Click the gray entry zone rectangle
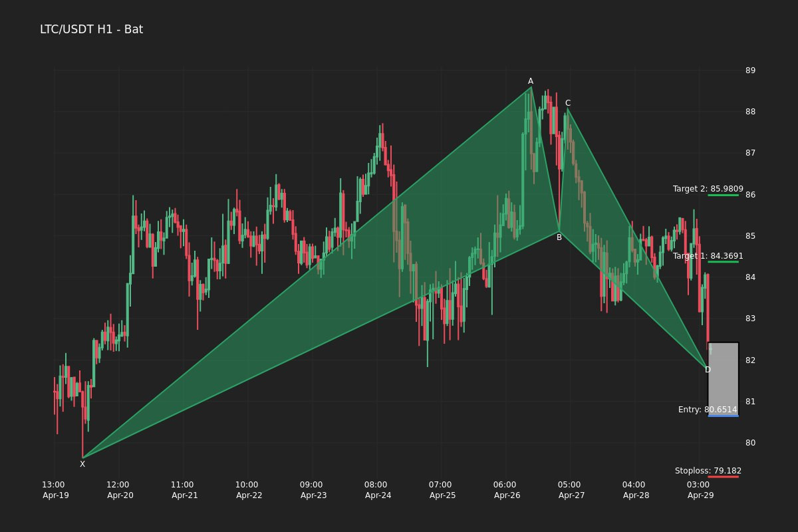The height and width of the screenshot is (532, 798). tap(723, 378)
